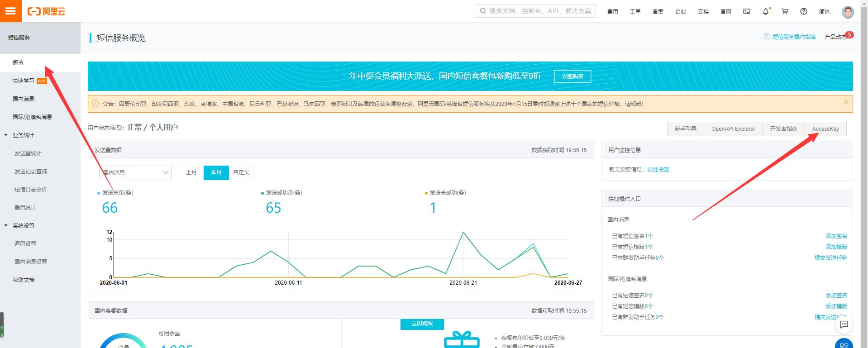868x348 pixels.
Task: Open 产品动态 updates
Action: tap(835, 37)
